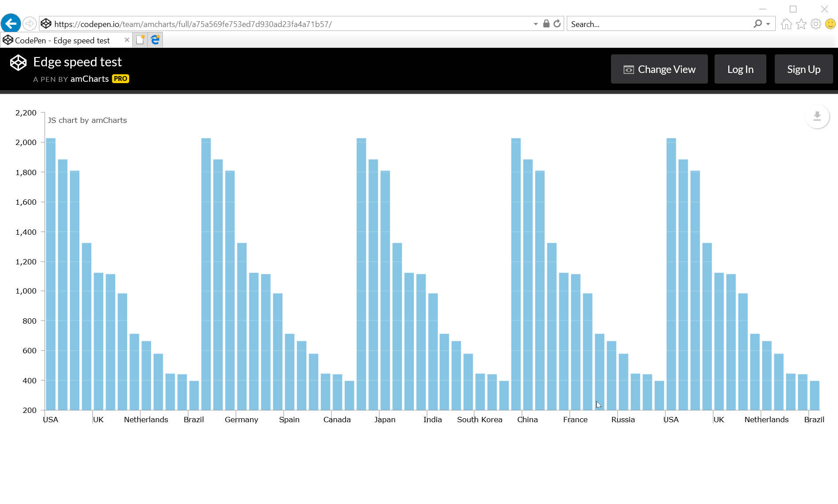This screenshot has height=504, width=838.
Task: Open the Tools gear menu
Action: [x=816, y=23]
